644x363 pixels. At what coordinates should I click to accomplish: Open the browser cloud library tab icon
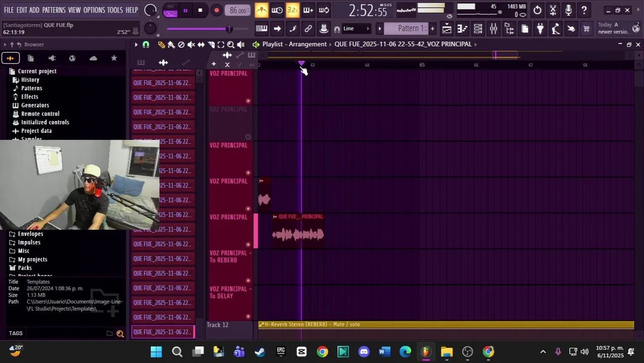point(93,58)
